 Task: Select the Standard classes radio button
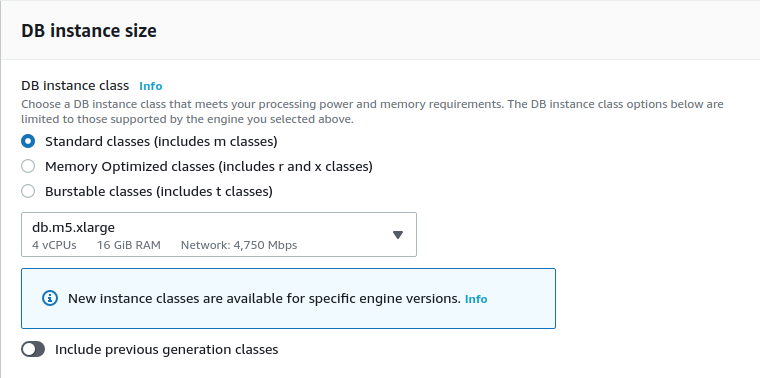click(x=28, y=142)
